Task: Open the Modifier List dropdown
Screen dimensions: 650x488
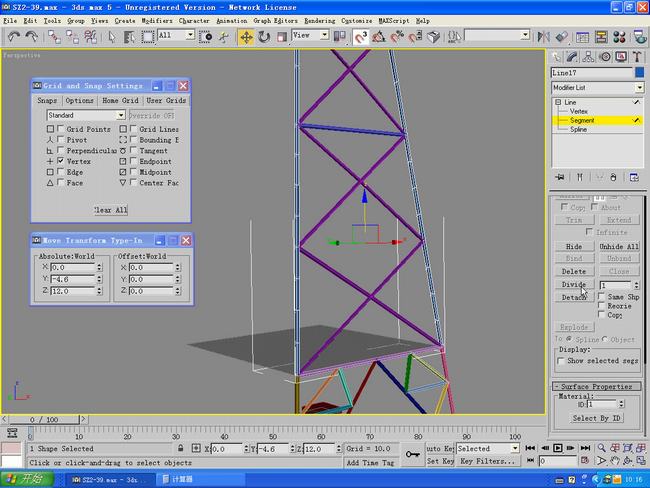Action: (639, 87)
